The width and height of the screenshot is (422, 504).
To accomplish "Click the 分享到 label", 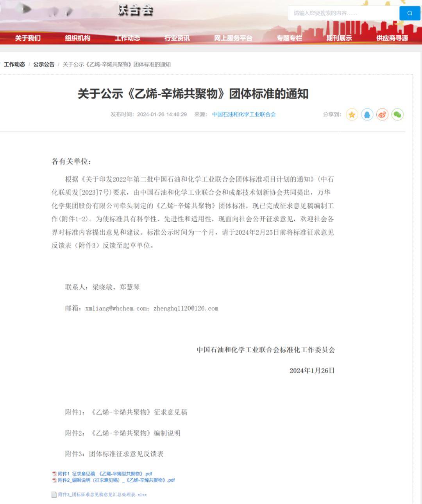I will point(332,115).
